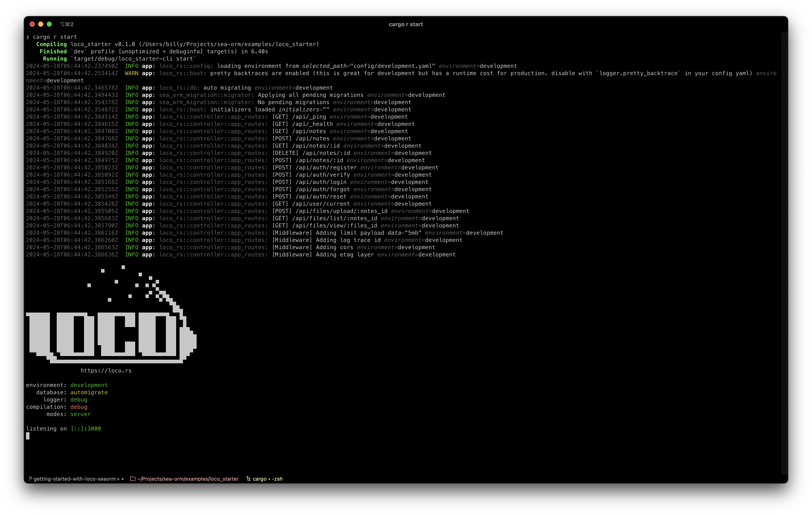Click the green 'Finished' word

tap(53, 52)
